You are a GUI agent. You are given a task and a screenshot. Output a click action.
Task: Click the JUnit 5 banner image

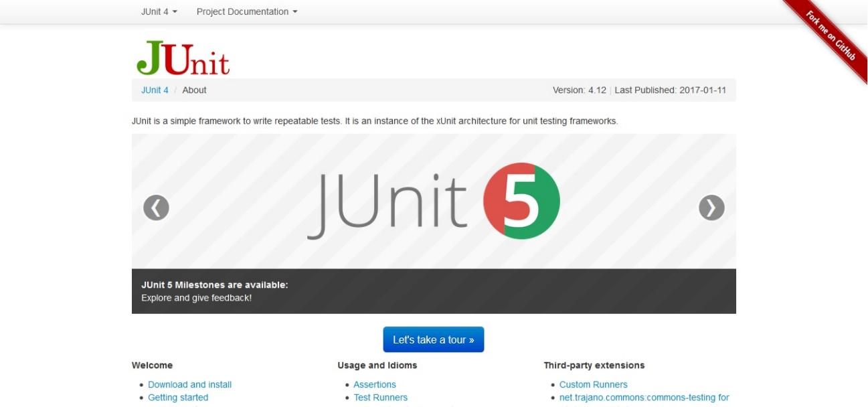pos(434,201)
